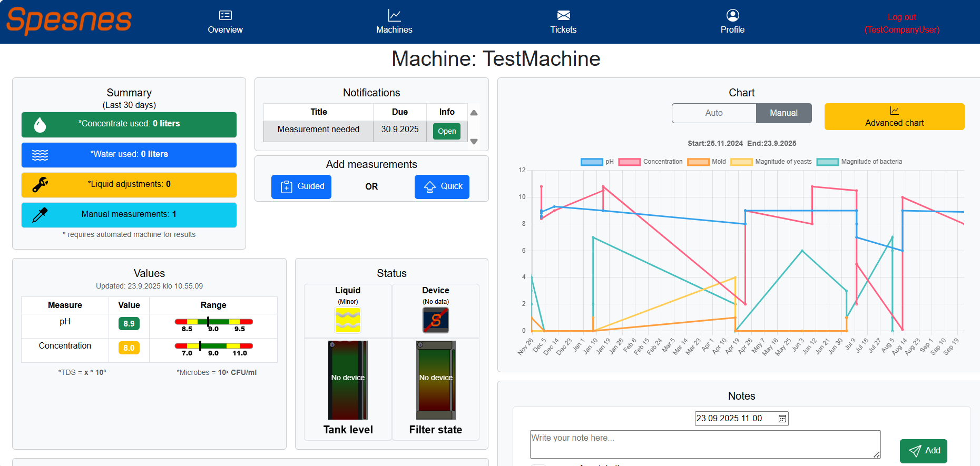Click the Device status icon
Screen dimensions: 980x466
435,320
